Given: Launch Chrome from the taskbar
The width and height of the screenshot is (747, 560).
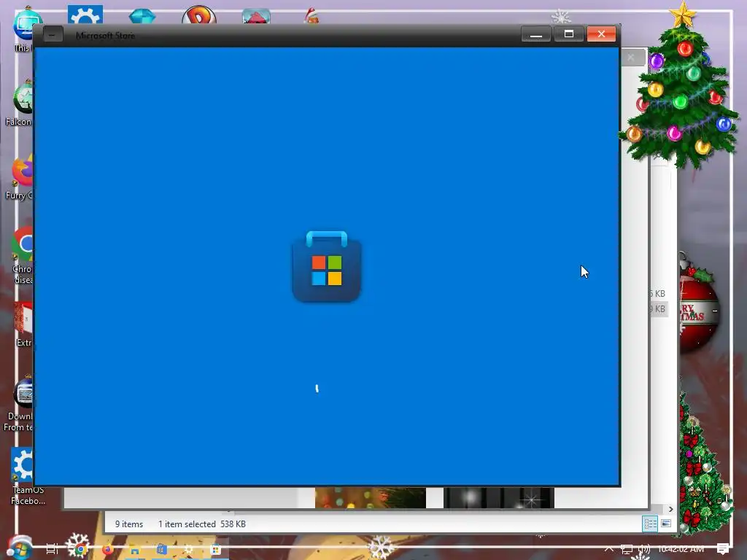Looking at the screenshot, I should pyautogui.click(x=80, y=550).
